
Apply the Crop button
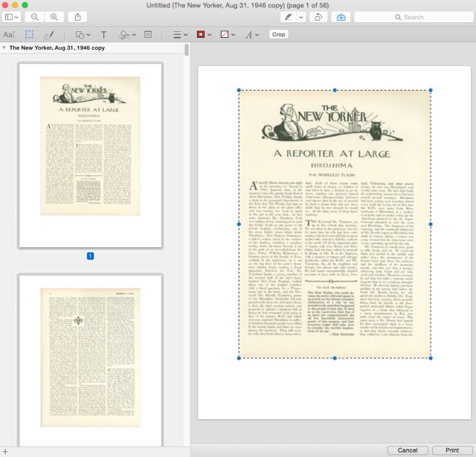[x=278, y=34]
